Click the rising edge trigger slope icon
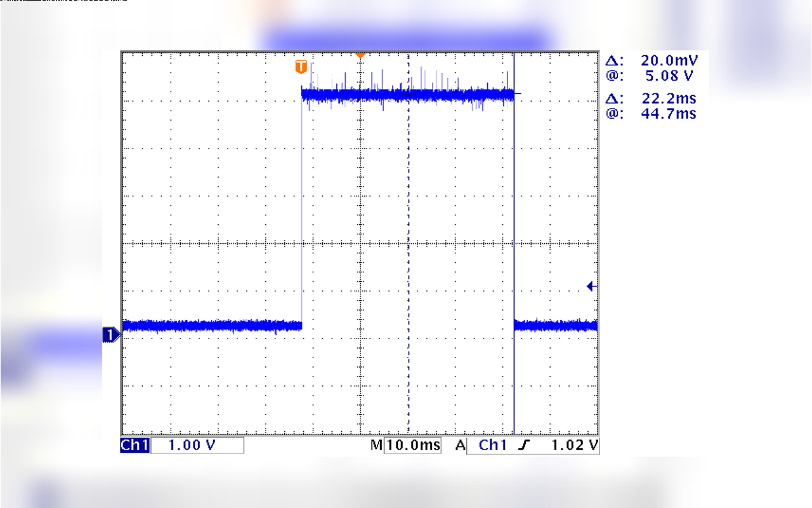 tap(523, 445)
